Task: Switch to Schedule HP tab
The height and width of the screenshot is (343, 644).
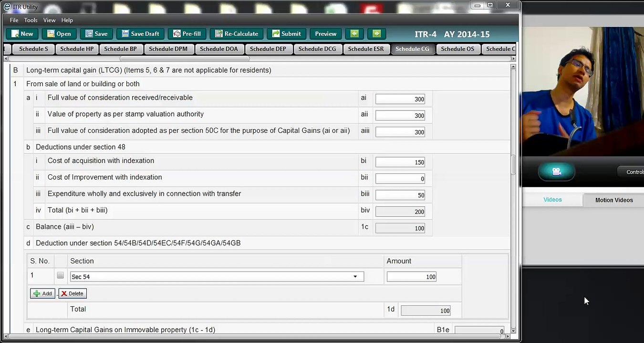Action: click(77, 49)
